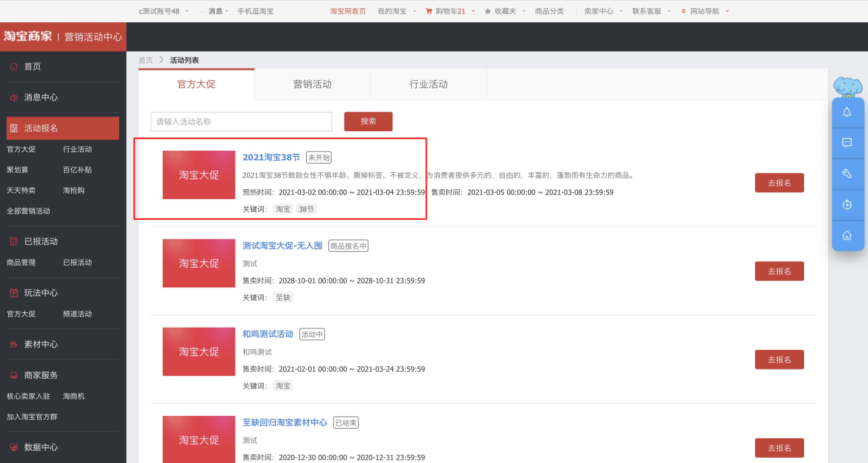
Task: Click the 淘宝大促 thumbnail of 测试淘宝大促-无入围
Action: (x=199, y=263)
